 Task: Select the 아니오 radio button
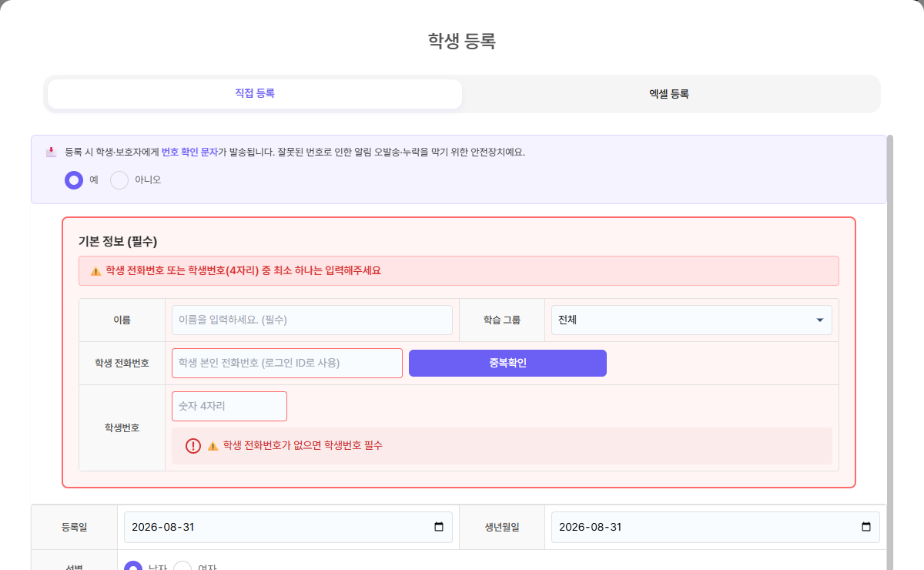pos(119,180)
